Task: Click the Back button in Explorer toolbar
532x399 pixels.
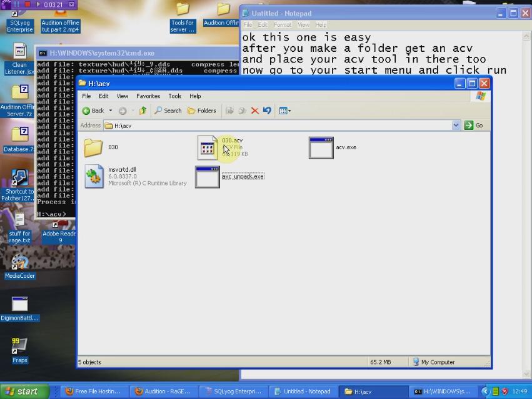Action: point(93,111)
